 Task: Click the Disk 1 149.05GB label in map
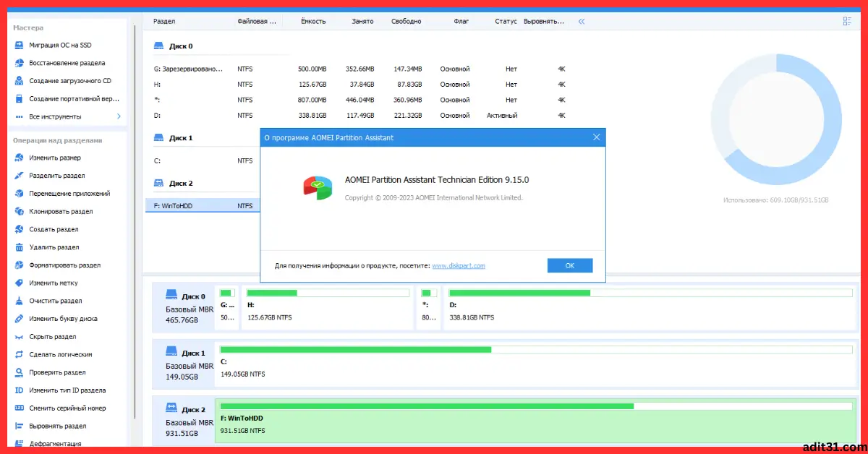point(185,363)
